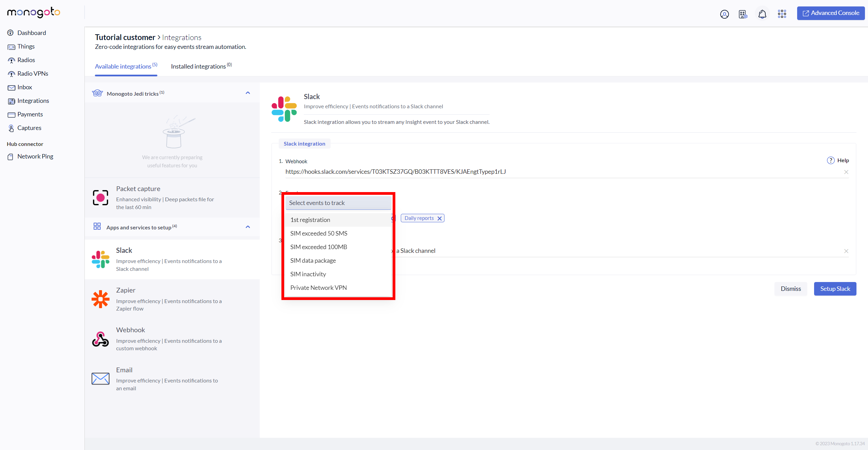The image size is (868, 450).
Task: Collapse Apps and services to setup
Action: click(248, 227)
